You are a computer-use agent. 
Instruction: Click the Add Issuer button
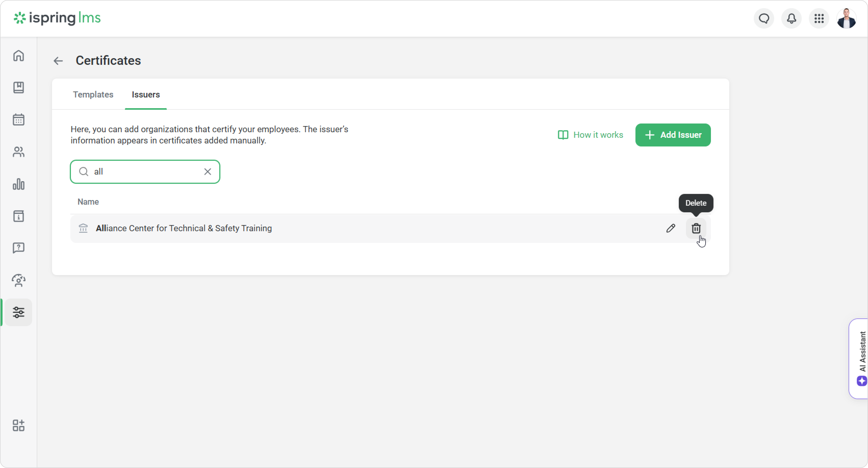click(673, 135)
